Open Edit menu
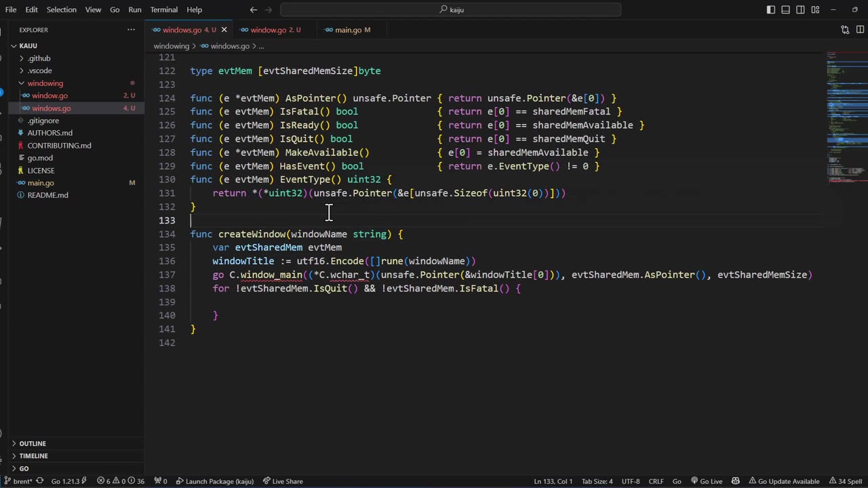 coord(32,9)
